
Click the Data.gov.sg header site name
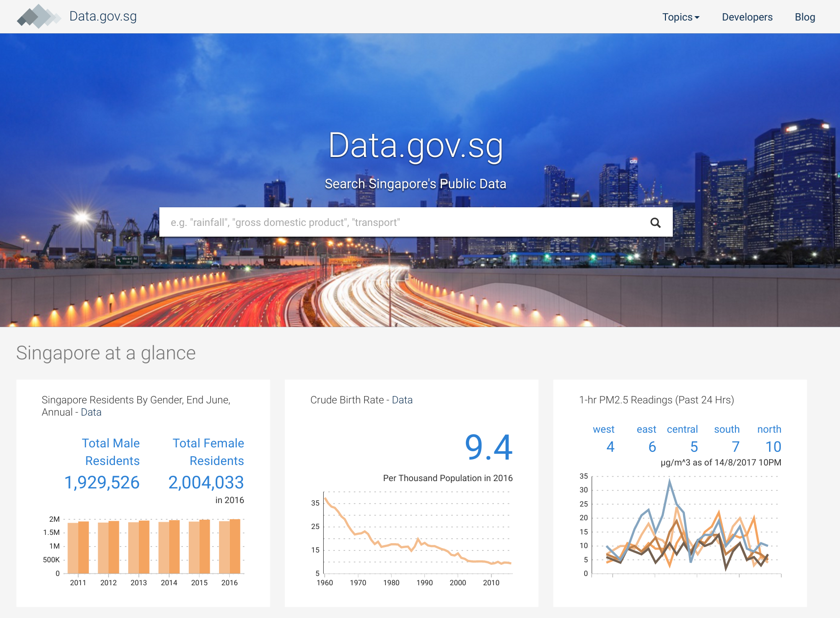point(103,16)
